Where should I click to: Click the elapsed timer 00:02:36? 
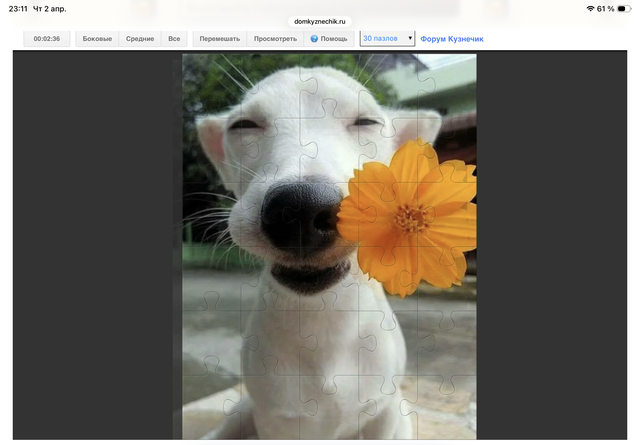[46, 39]
